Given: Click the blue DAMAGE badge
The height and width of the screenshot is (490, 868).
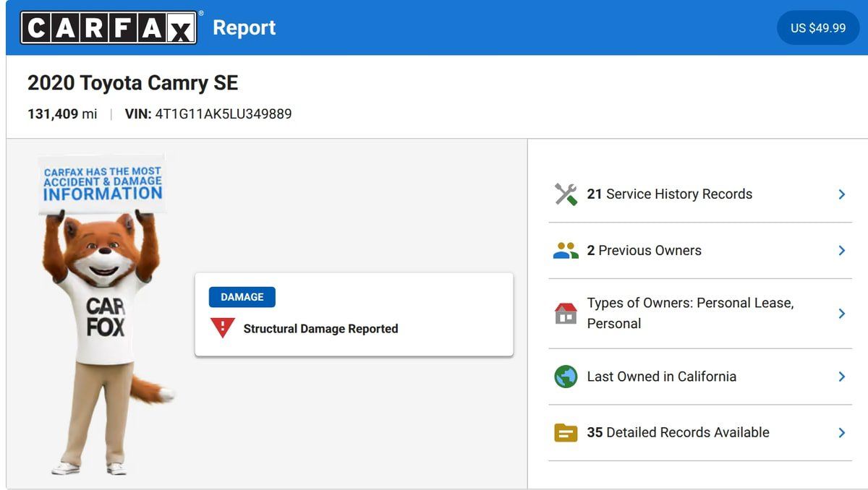Looking at the screenshot, I should click(242, 297).
